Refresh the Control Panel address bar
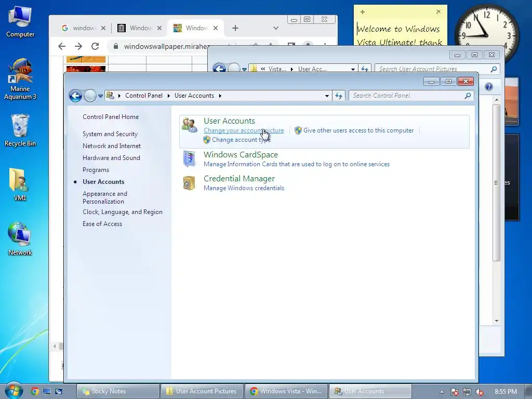 (339, 96)
